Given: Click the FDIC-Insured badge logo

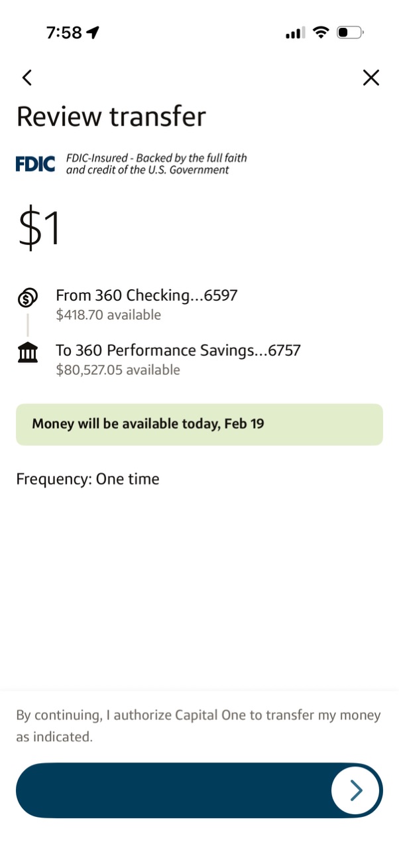Looking at the screenshot, I should pyautogui.click(x=34, y=163).
